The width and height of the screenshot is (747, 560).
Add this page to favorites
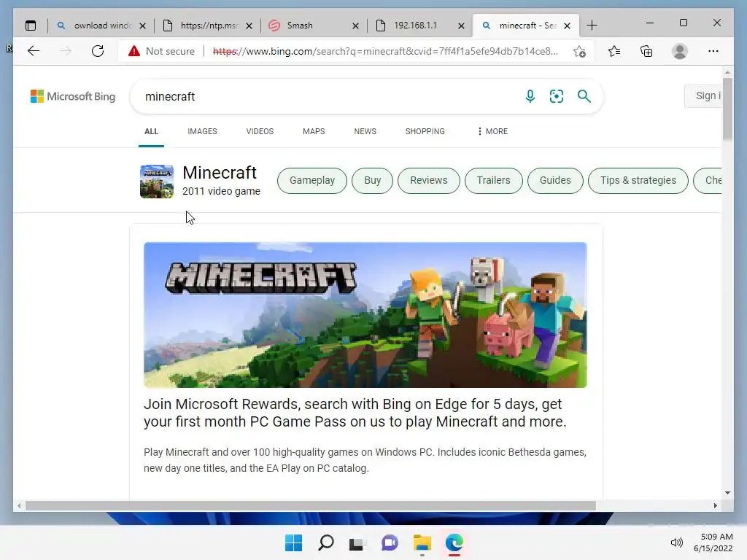tap(579, 52)
